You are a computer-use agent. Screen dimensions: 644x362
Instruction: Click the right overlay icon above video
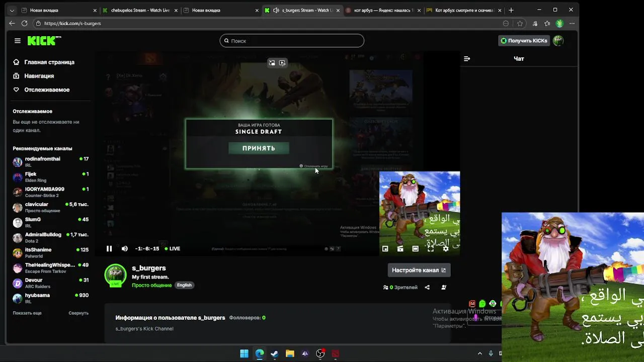[282, 63]
